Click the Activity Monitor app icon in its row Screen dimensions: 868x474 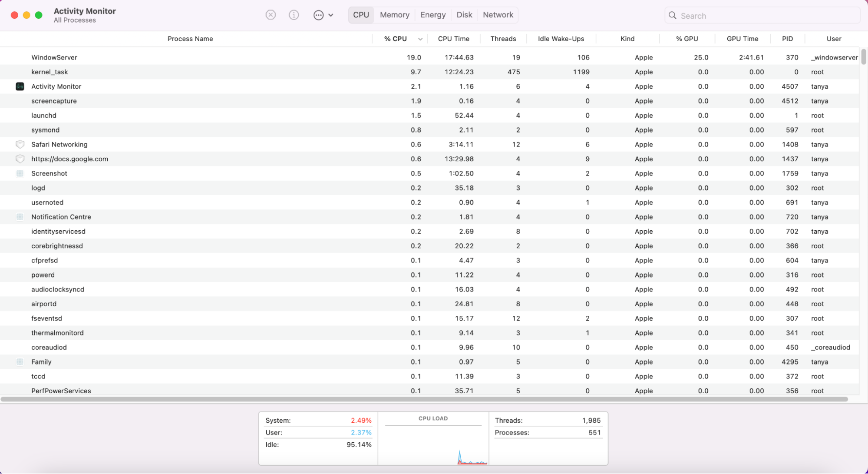pyautogui.click(x=20, y=86)
